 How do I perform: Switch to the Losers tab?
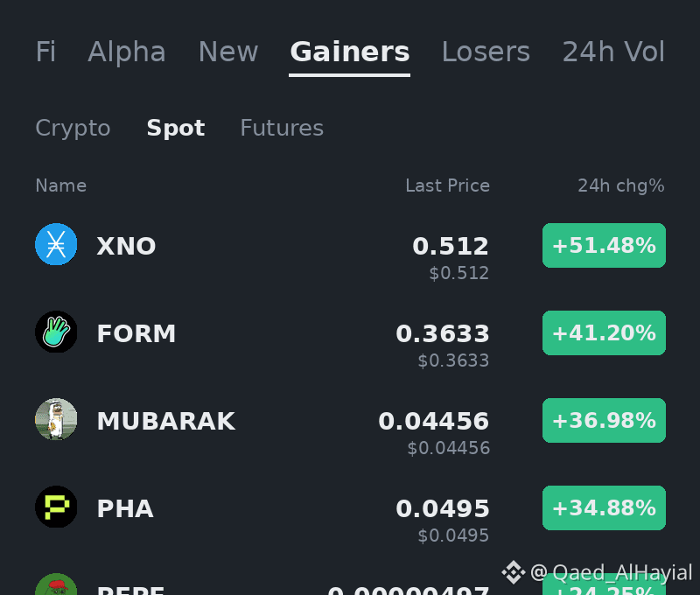(x=486, y=52)
